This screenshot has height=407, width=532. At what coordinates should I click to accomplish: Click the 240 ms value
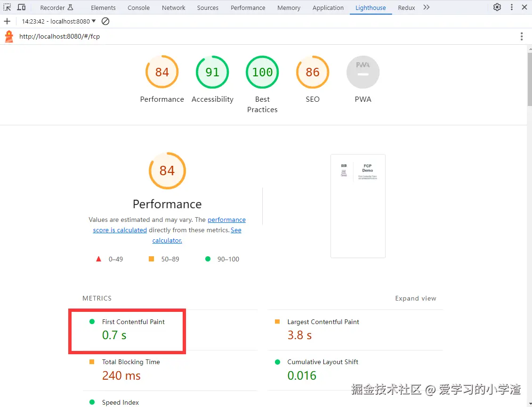[x=121, y=375]
